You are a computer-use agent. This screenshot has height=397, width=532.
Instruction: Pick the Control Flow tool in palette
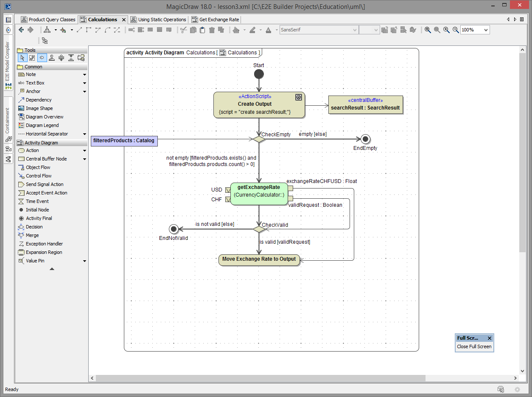38,176
